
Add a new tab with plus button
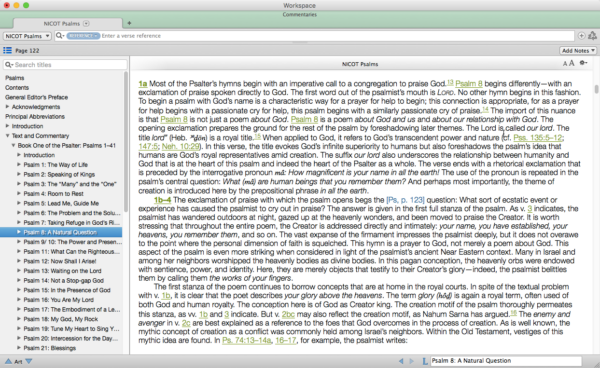(x=129, y=23)
